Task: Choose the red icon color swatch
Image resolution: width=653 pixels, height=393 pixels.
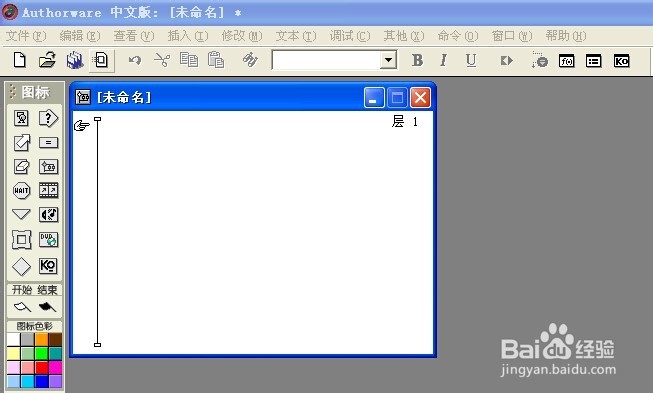Action: click(x=41, y=368)
